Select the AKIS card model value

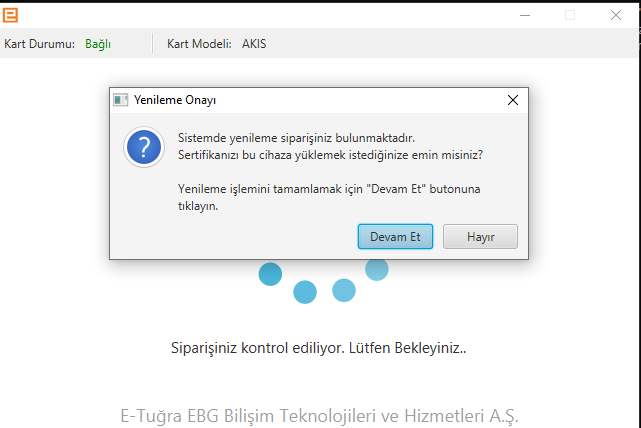click(x=254, y=44)
